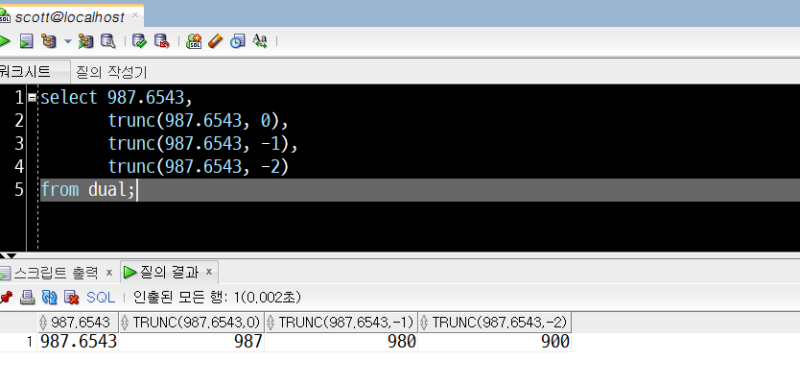Clear the worksheet with the eraser icon
This screenshot has width=800, height=385.
click(x=215, y=41)
